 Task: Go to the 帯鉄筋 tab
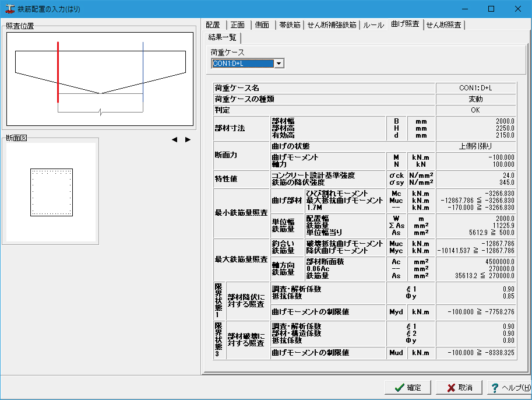click(290, 25)
